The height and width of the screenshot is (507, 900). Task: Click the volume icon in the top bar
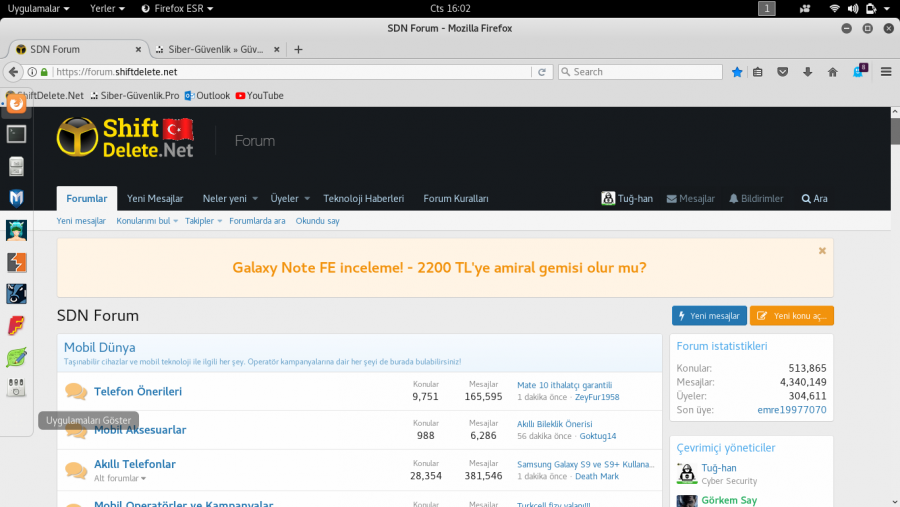(x=853, y=9)
